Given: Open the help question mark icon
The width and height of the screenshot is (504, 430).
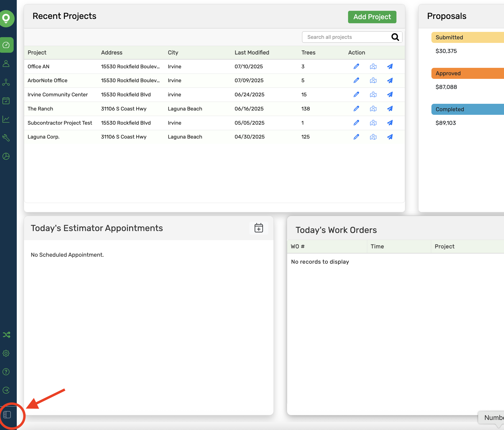Looking at the screenshot, I should point(6,372).
